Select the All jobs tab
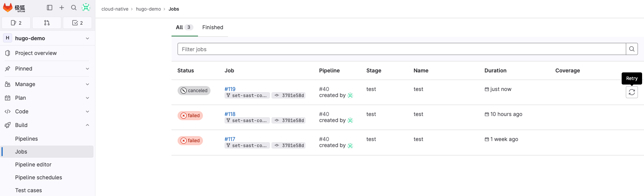This screenshot has height=196, width=644. click(x=184, y=27)
